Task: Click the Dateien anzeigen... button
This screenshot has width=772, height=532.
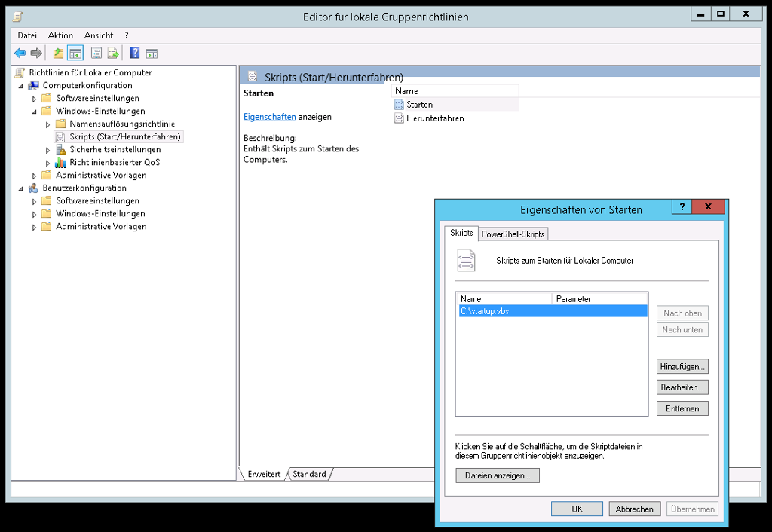Action: coord(498,475)
